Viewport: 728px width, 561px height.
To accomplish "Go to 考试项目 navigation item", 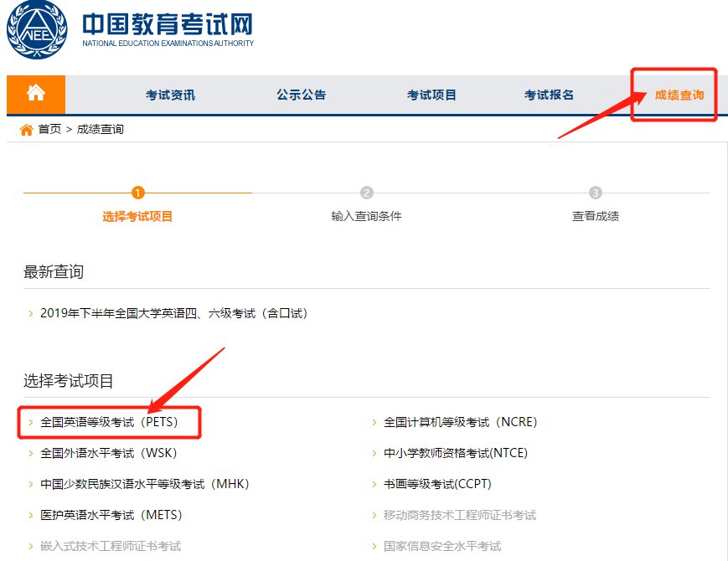I will pyautogui.click(x=431, y=95).
